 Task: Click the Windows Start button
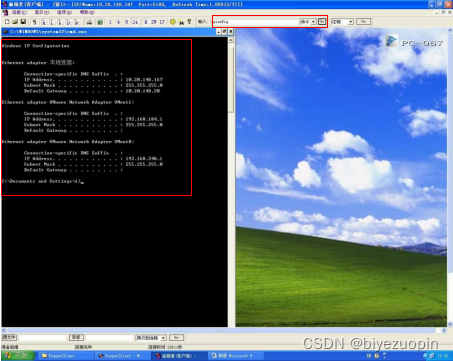[17, 356]
